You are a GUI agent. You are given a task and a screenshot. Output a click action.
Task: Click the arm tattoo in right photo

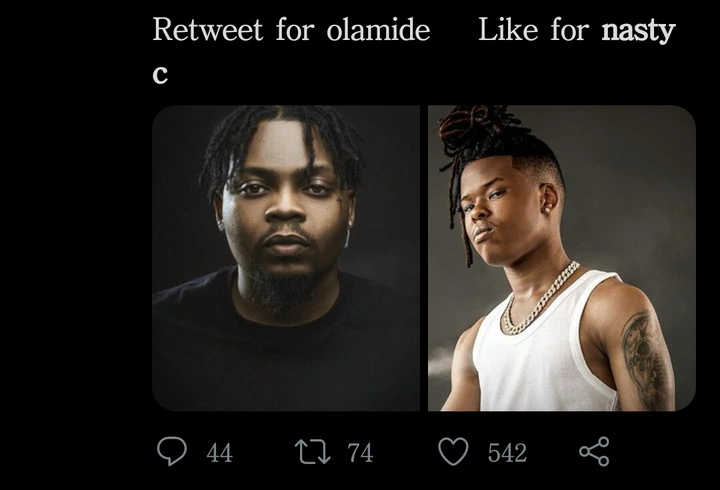click(645, 360)
